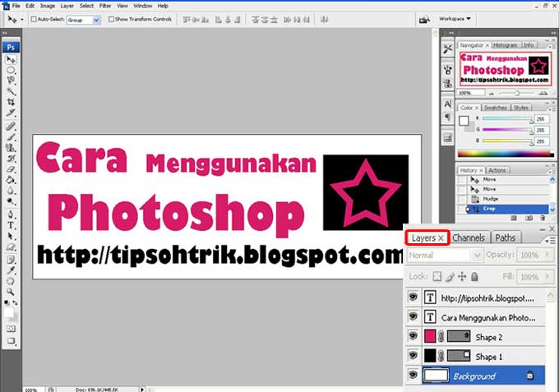The width and height of the screenshot is (559, 392).
Task: Select the Shape 1 layer name
Action: click(489, 357)
